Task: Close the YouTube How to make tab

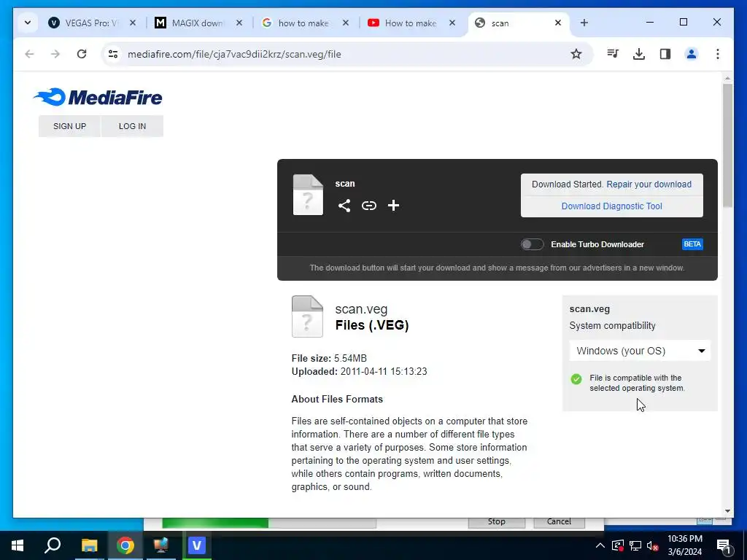Action: coord(452,23)
